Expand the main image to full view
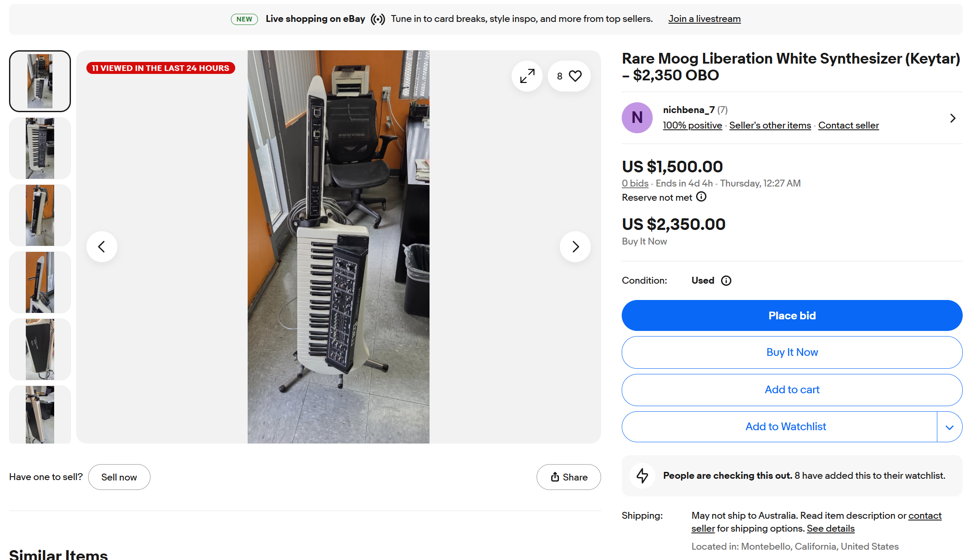This screenshot has width=973, height=560. pos(527,76)
